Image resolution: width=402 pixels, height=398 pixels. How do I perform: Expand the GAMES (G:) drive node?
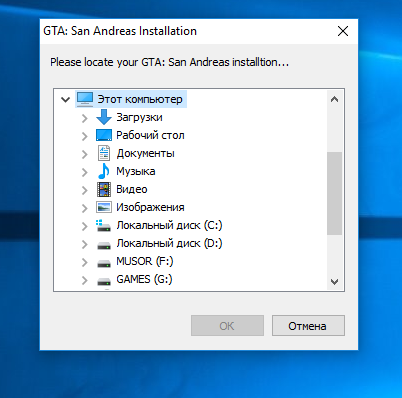click(x=85, y=280)
